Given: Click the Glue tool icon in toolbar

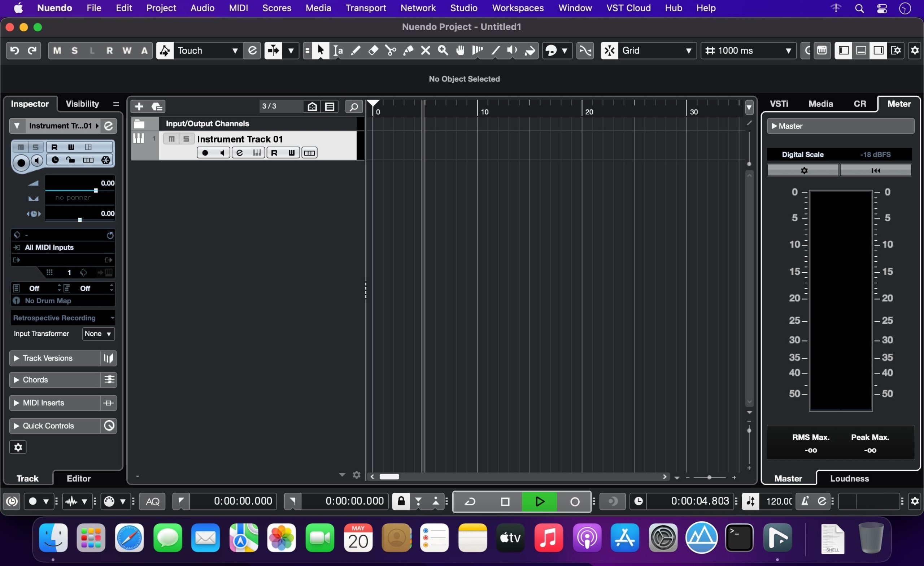Looking at the screenshot, I should 408,51.
